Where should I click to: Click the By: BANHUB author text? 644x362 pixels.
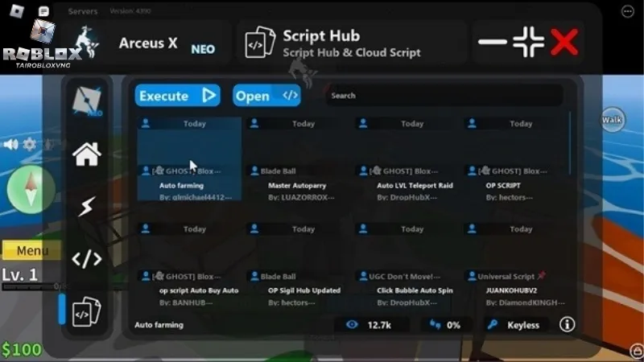186,303
